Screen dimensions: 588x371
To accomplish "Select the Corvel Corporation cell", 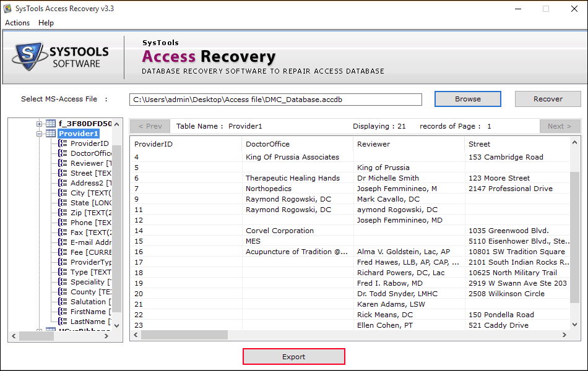I will point(297,231).
